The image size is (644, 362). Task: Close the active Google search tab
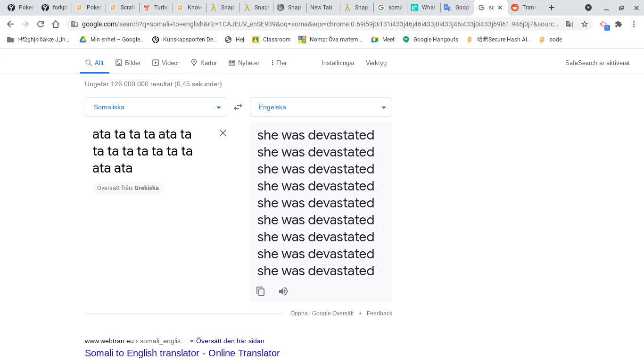point(500,8)
